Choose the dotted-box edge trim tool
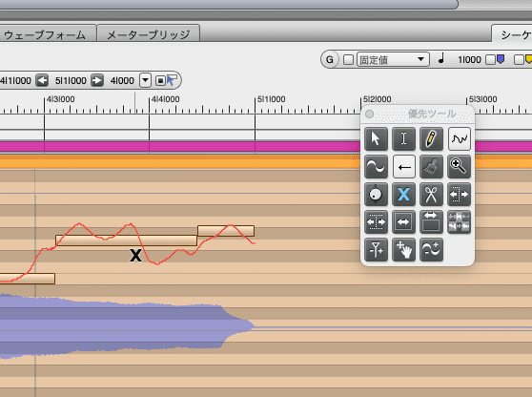Image resolution: width=532 pixels, height=397 pixels. [x=376, y=222]
